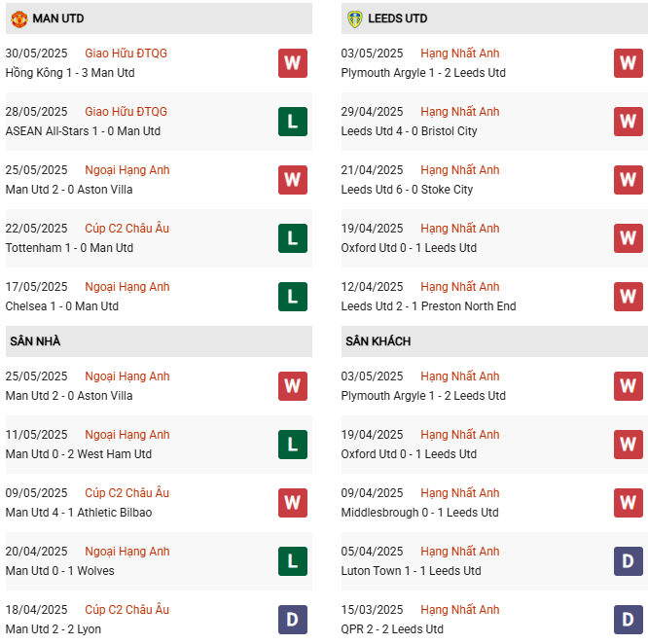Click W badge for Leeds Utd 6-0 Stoke City

(629, 180)
